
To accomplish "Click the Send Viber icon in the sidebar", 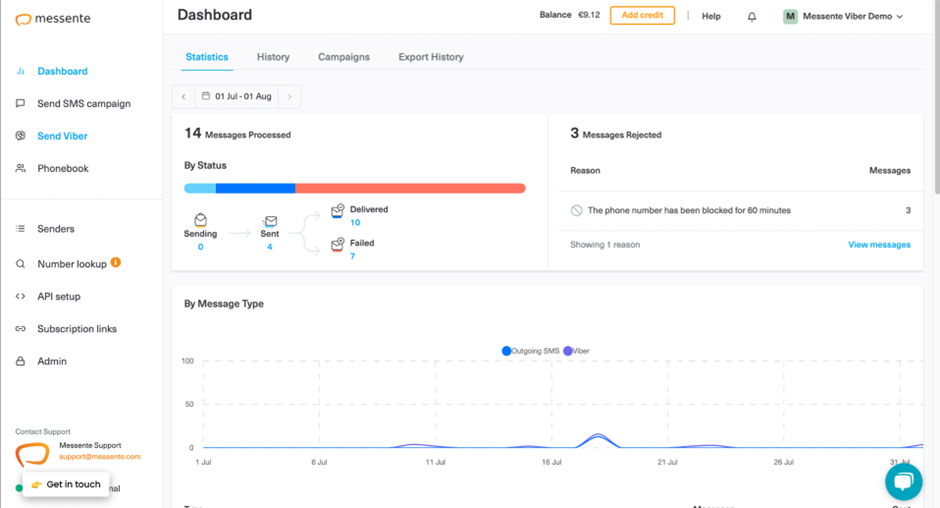I will (20, 136).
